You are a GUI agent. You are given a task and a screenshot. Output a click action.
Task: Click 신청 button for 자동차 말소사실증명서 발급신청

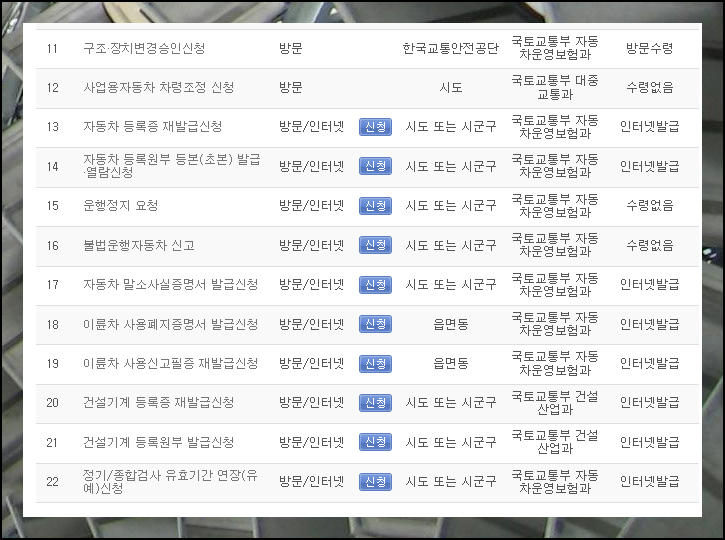pyautogui.click(x=375, y=285)
